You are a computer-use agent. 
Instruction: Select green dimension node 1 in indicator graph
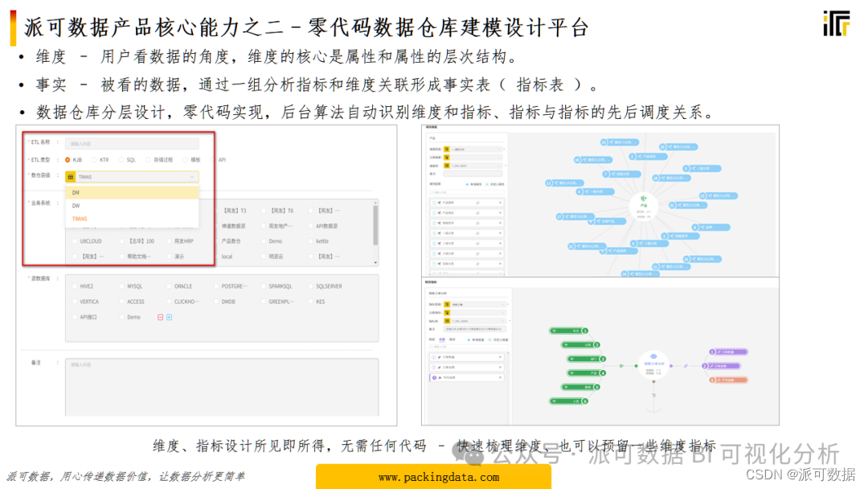pos(568,331)
